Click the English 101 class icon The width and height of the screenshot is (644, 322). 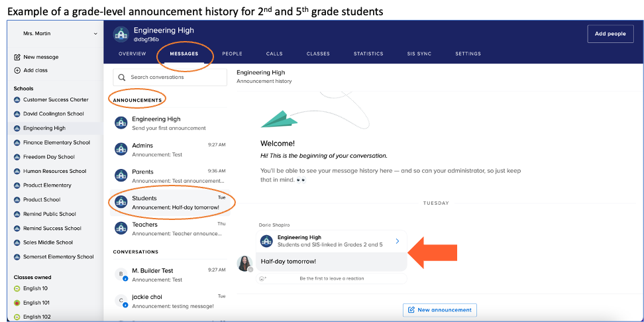(17, 303)
